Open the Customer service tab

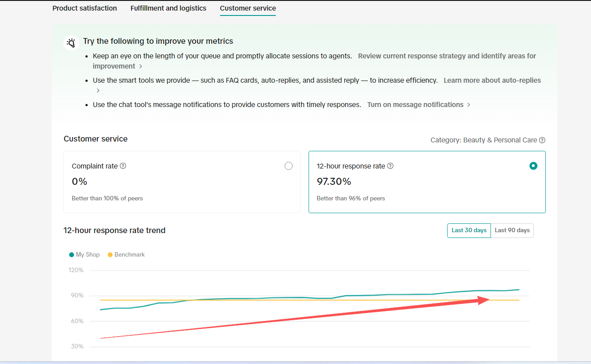tap(247, 8)
